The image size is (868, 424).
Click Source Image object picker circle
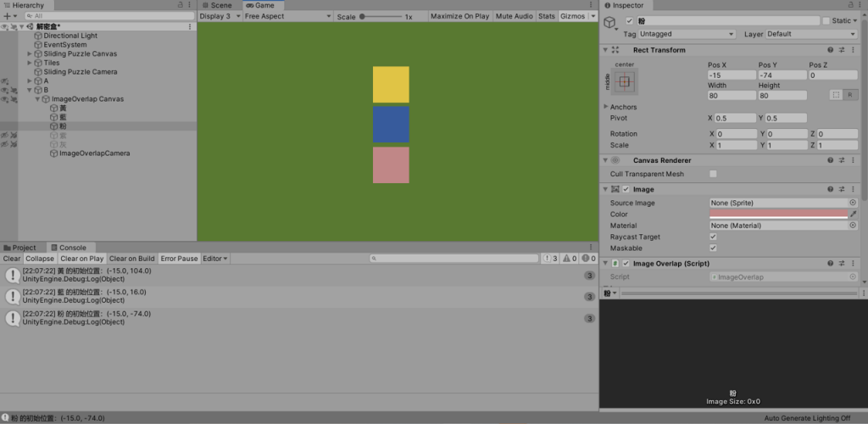tap(853, 203)
